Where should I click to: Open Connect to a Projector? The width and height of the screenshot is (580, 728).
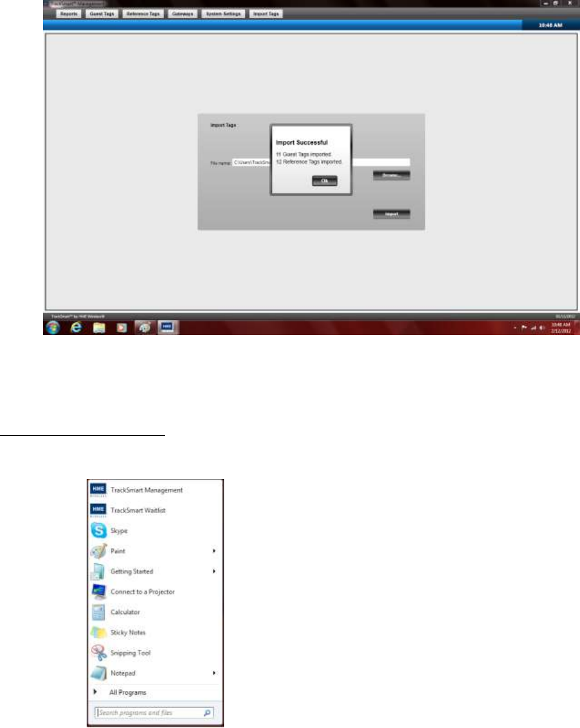[156, 592]
